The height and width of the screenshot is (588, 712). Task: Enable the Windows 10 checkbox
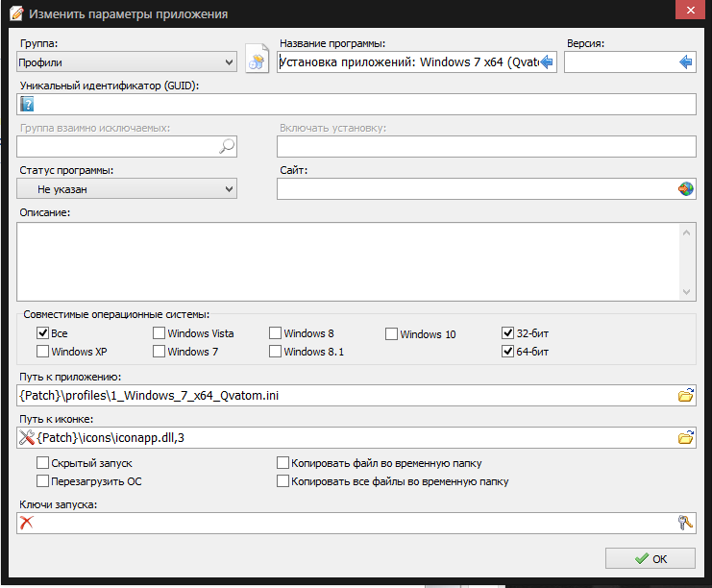[392, 334]
